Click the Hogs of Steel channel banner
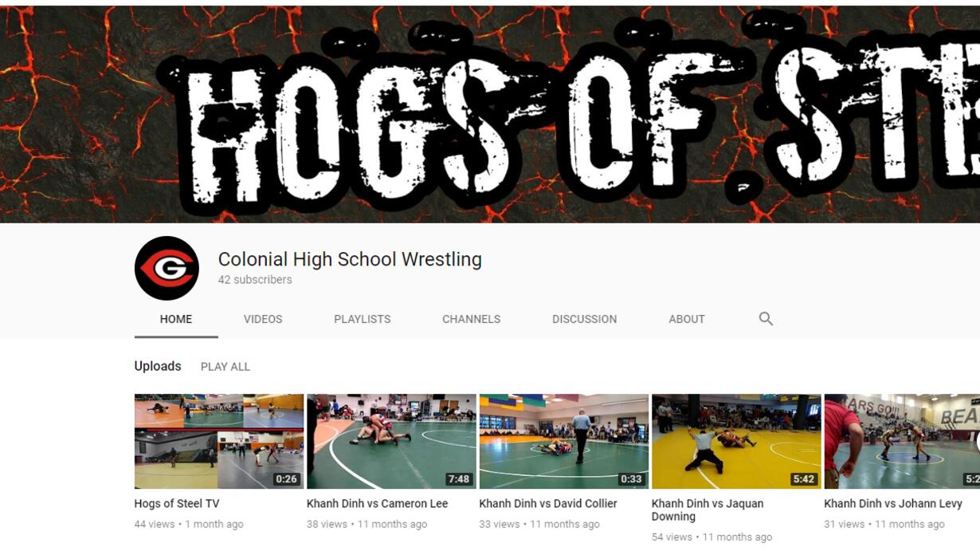 490,114
